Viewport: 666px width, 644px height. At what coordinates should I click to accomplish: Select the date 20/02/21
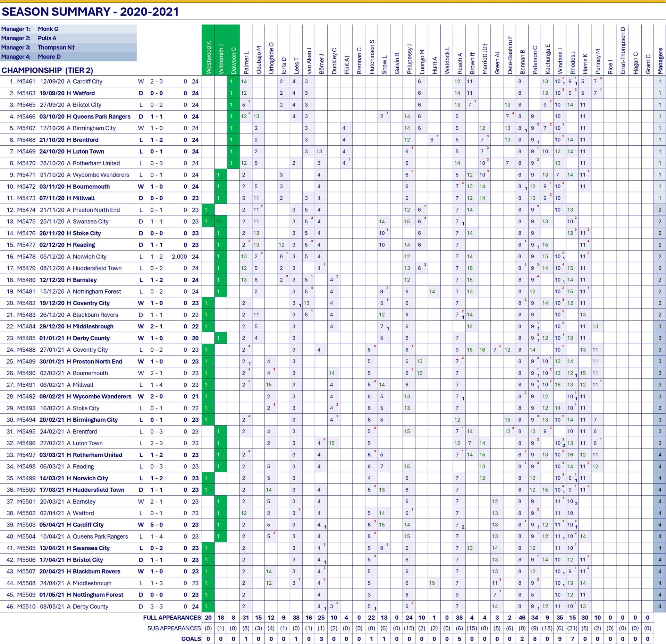point(52,420)
